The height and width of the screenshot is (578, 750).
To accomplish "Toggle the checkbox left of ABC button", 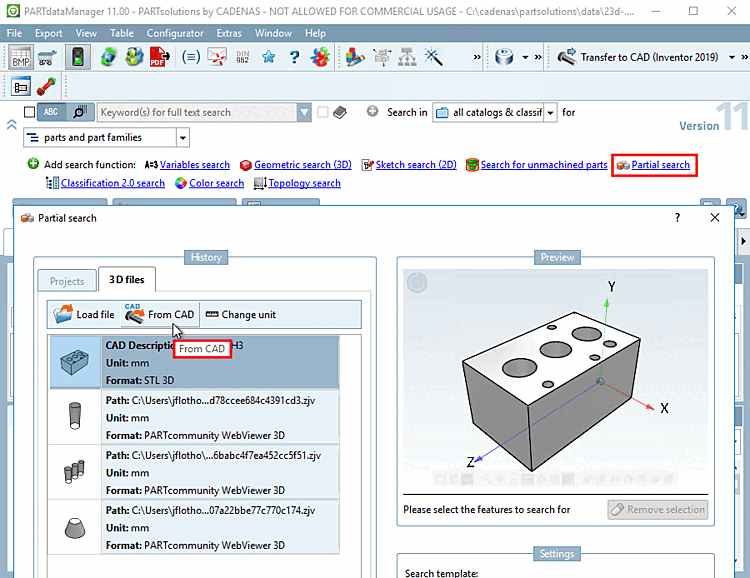I will click(29, 112).
